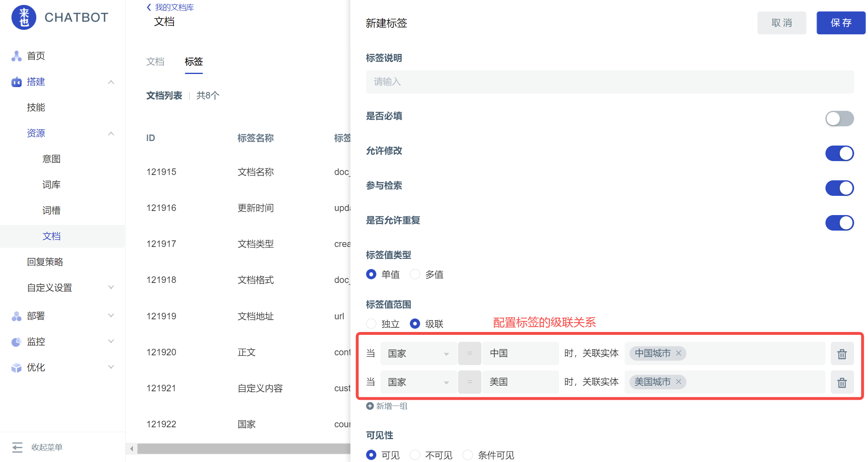Open 回复策略 in the sidebar
The width and height of the screenshot is (868, 462).
(x=45, y=262)
